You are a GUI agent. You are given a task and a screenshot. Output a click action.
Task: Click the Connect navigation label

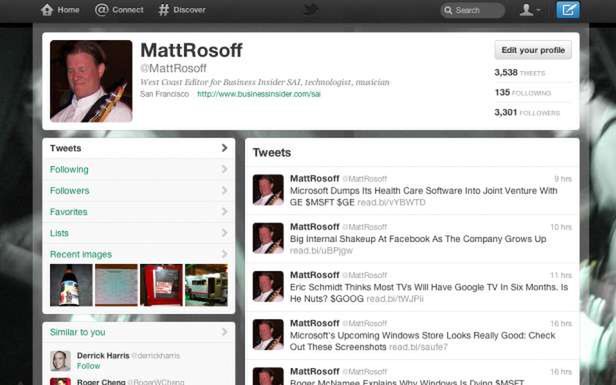pos(128,10)
